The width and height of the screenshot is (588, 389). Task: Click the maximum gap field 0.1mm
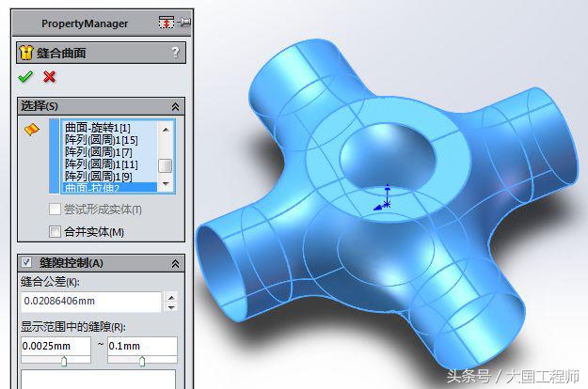coord(142,346)
